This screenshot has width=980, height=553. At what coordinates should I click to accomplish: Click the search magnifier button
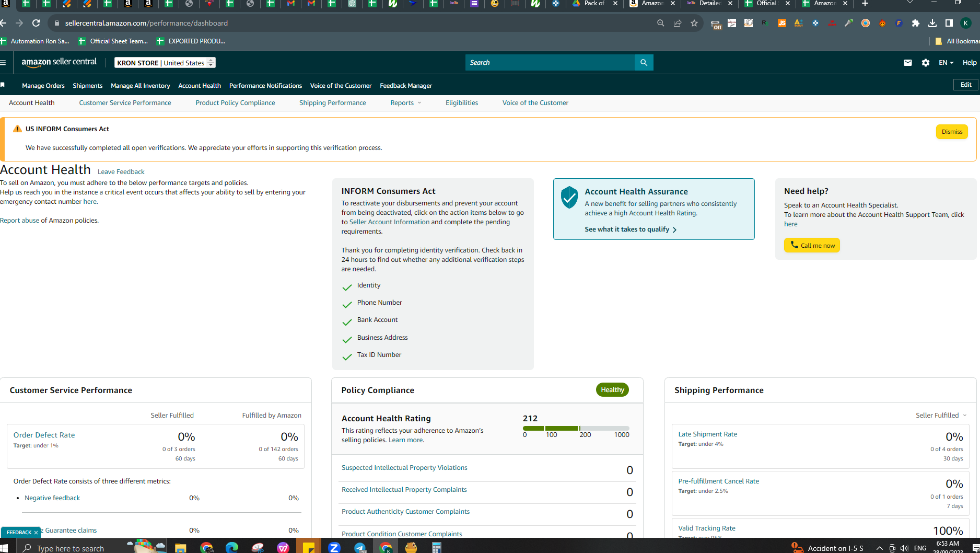click(x=644, y=63)
